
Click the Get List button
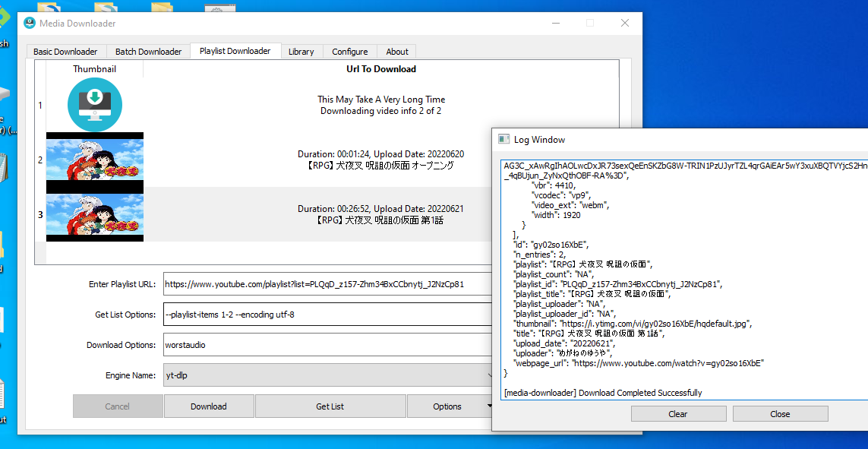coord(330,406)
